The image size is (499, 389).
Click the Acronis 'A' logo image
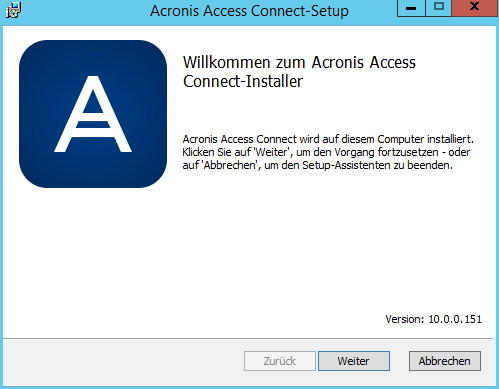tap(93, 114)
